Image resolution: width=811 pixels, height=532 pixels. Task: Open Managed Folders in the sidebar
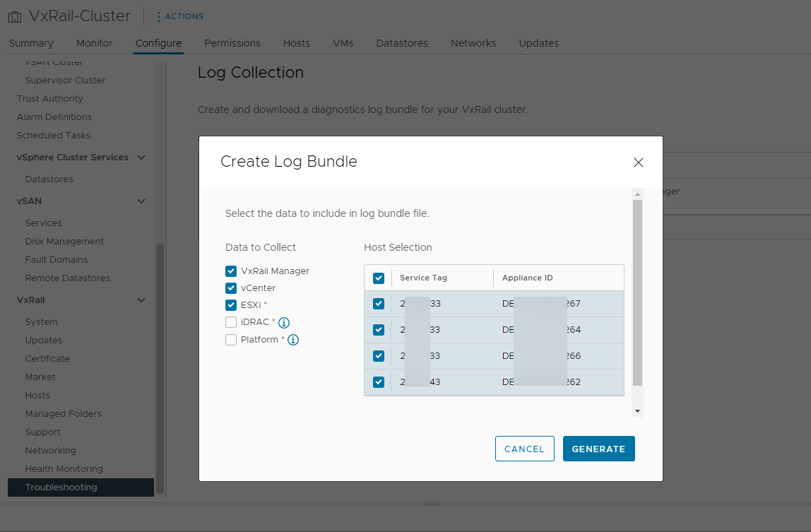pyautogui.click(x=63, y=413)
